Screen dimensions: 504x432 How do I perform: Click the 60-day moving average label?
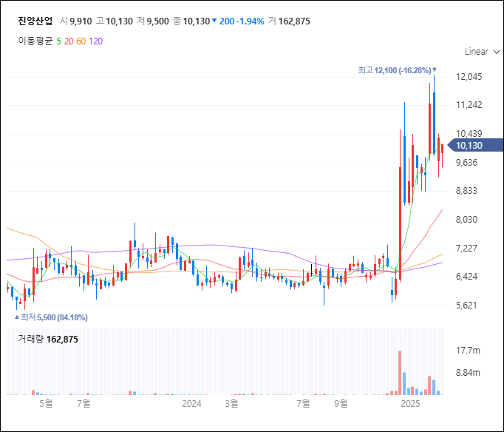point(81,41)
